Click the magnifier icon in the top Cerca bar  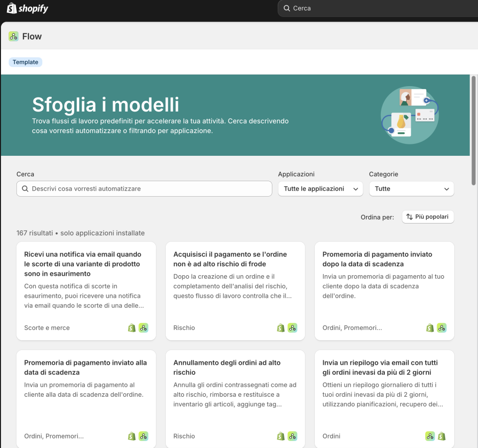pos(287,8)
